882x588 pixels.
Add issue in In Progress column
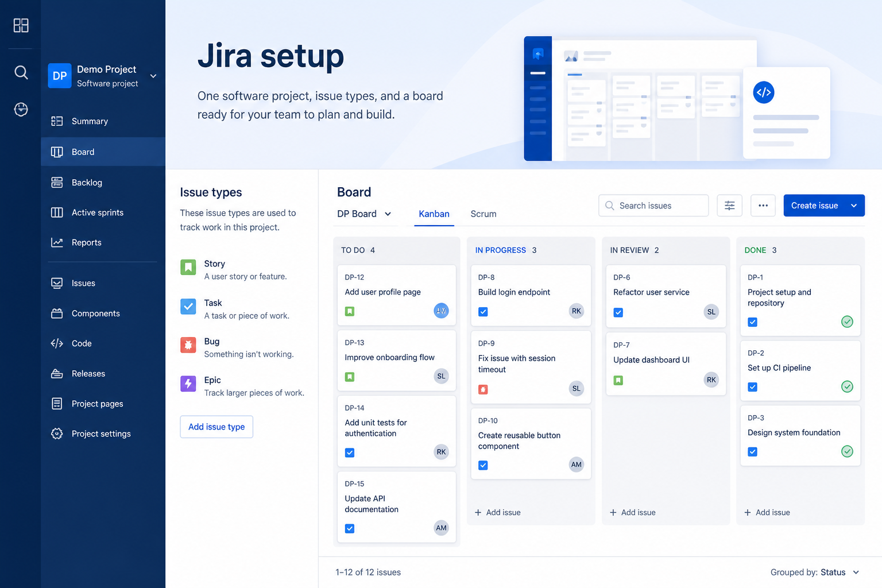tap(498, 512)
